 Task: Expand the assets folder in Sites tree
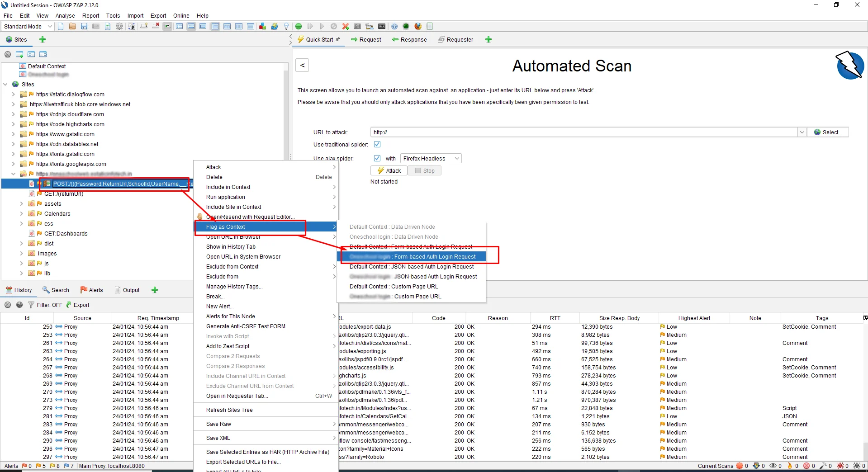coord(21,204)
